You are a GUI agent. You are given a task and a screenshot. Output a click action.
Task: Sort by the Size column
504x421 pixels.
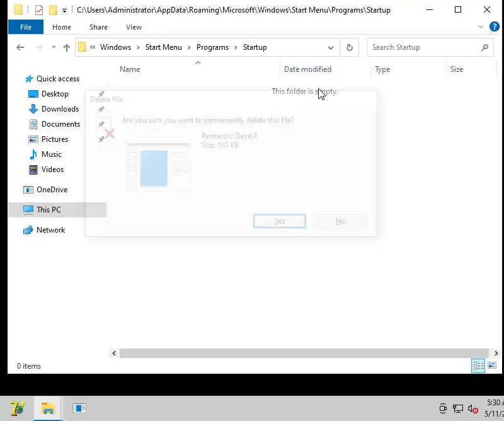(456, 69)
